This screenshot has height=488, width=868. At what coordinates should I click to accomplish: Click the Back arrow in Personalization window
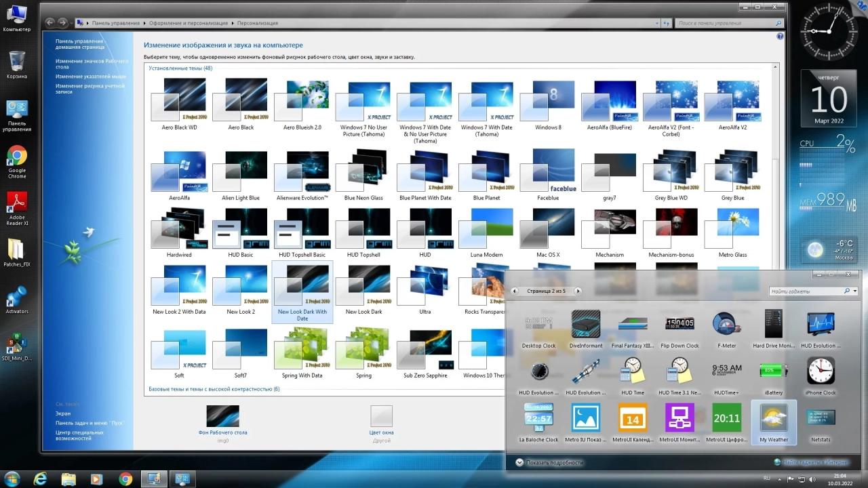coord(50,22)
